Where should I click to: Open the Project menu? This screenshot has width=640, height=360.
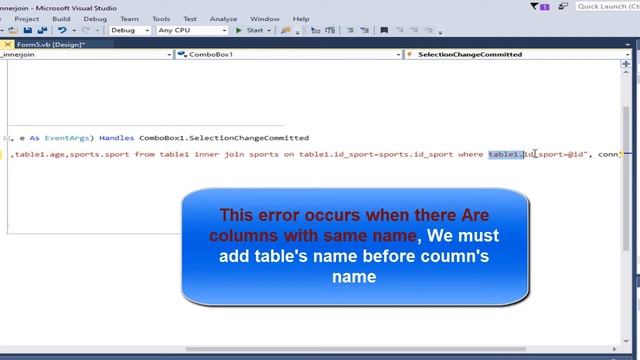pos(27,19)
